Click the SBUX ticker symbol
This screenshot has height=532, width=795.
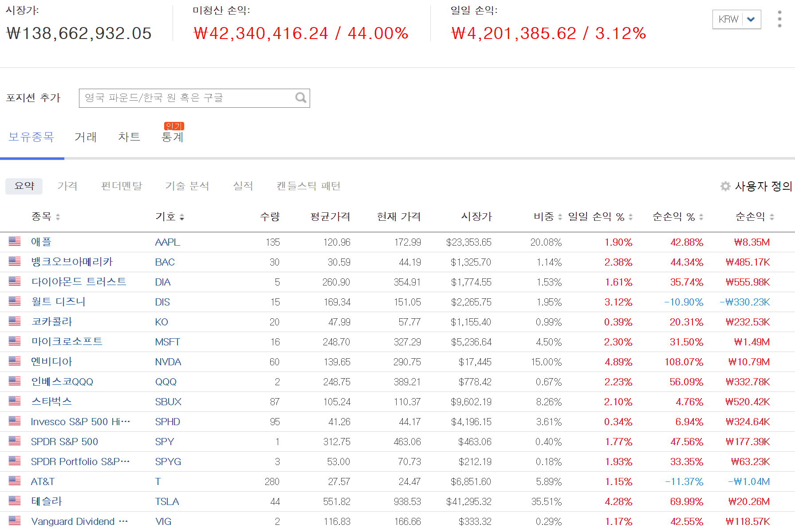point(168,402)
